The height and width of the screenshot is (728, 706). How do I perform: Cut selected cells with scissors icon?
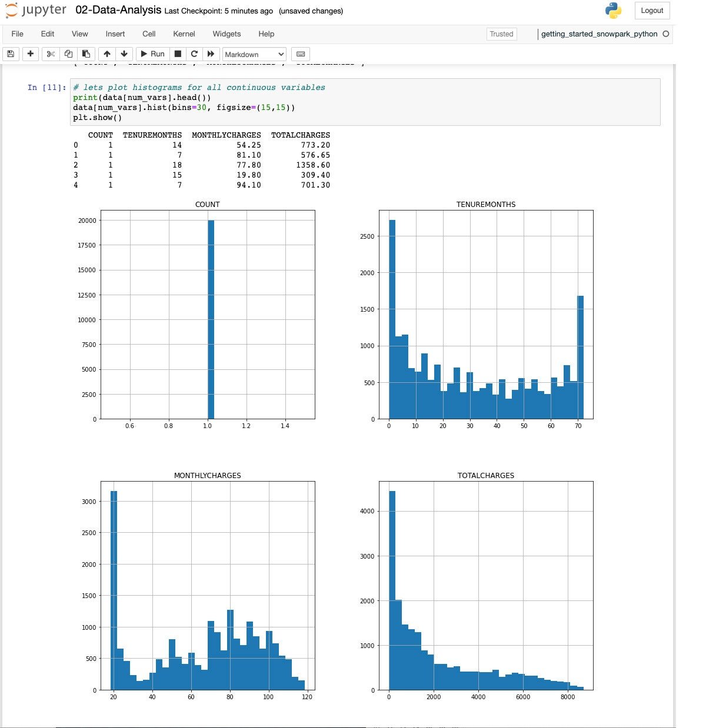click(x=51, y=54)
